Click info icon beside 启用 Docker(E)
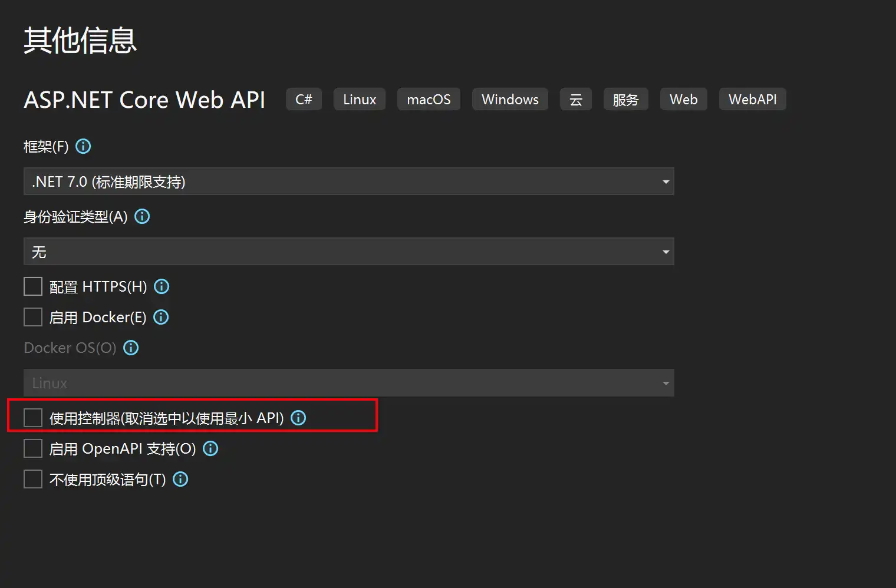 click(x=161, y=317)
